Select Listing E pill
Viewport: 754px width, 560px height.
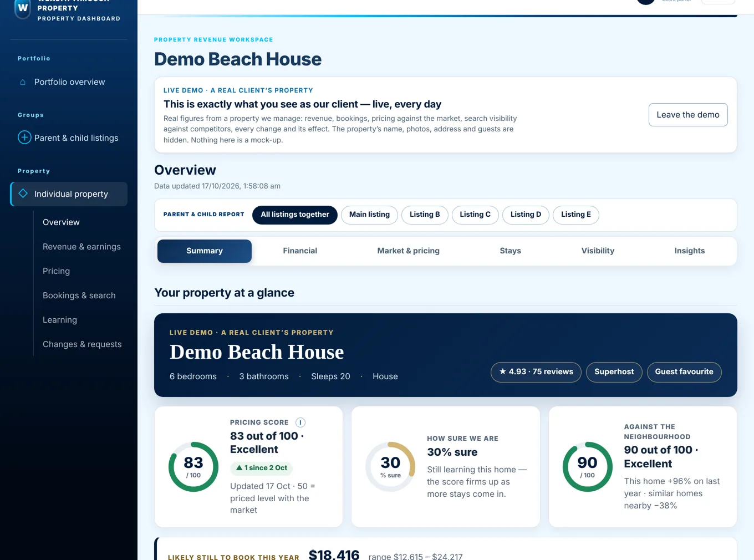pyautogui.click(x=576, y=215)
